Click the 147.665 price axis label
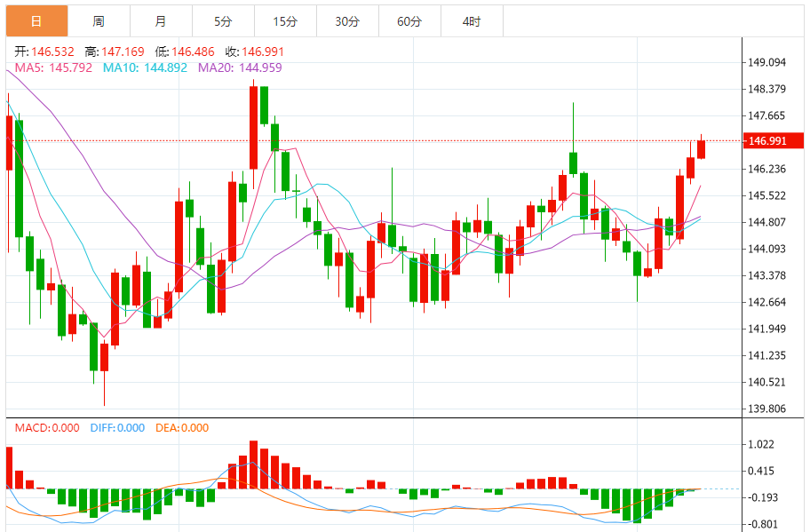Screen dimensions: 810x532 (766, 115)
